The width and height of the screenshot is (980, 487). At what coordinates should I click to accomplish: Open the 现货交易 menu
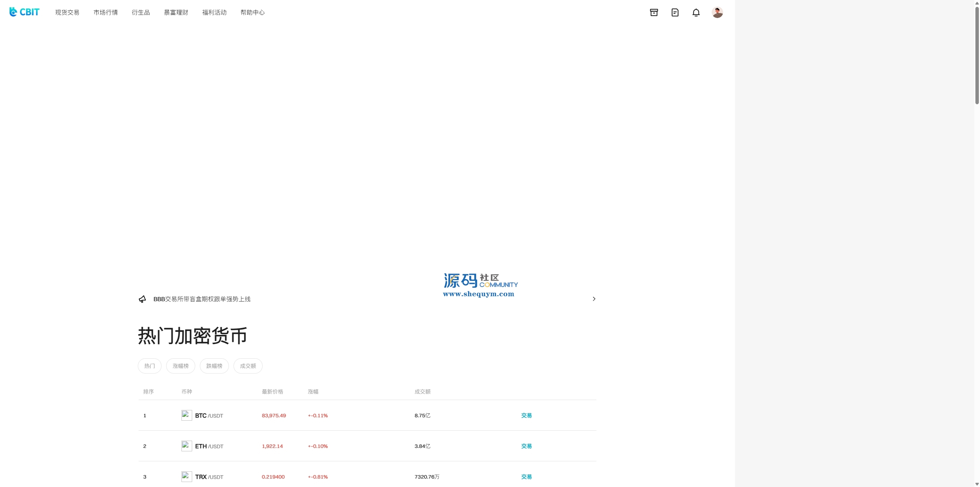67,13
